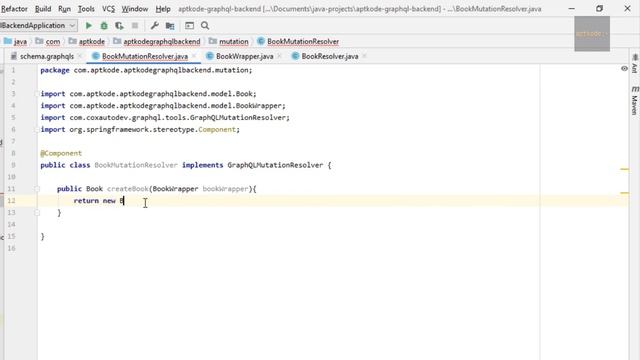
Task: Close the schema.graphqls tab
Action: click(x=80, y=56)
